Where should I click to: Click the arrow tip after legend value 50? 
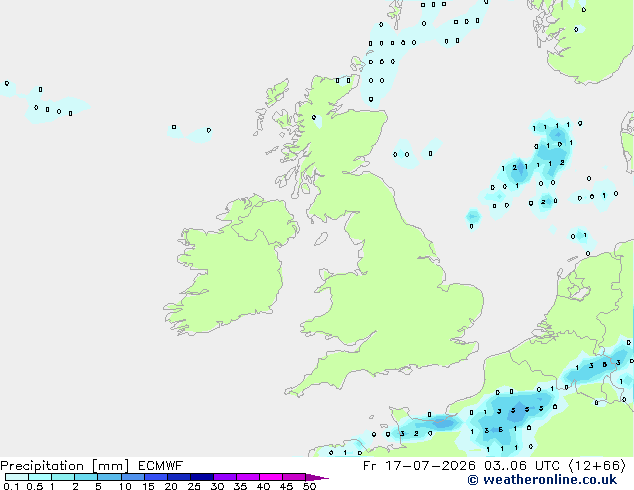tap(317, 477)
